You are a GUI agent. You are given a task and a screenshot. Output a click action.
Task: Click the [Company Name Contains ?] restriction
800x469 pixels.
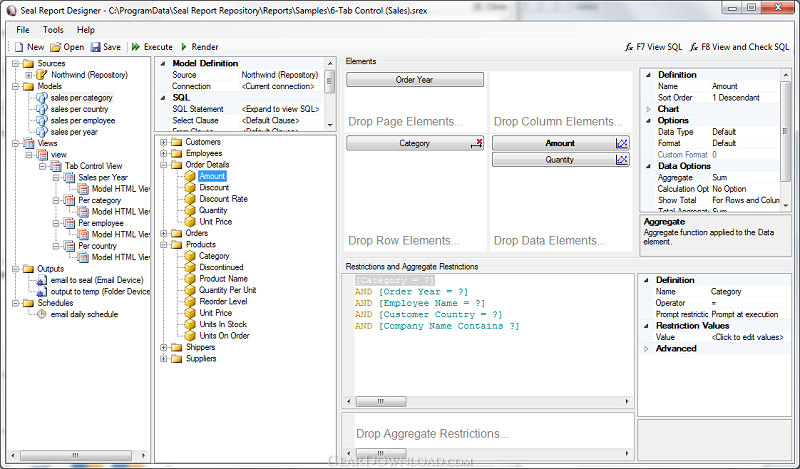point(449,326)
